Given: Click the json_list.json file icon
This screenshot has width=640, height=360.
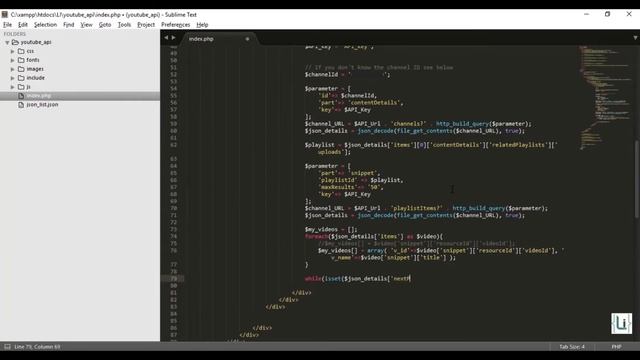Looking at the screenshot, I should [x=21, y=105].
